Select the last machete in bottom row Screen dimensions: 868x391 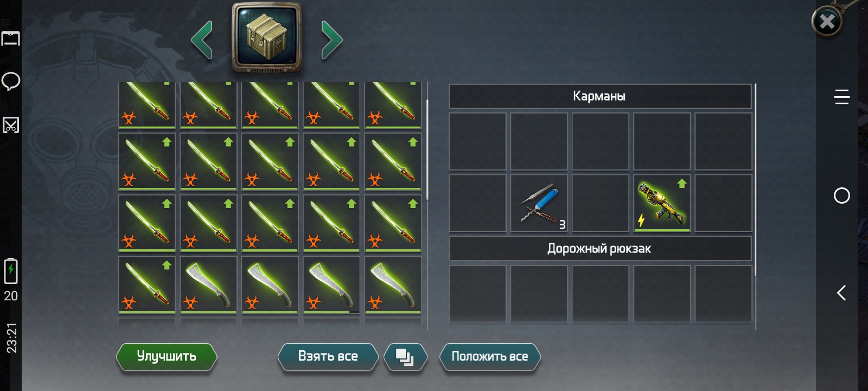393,285
